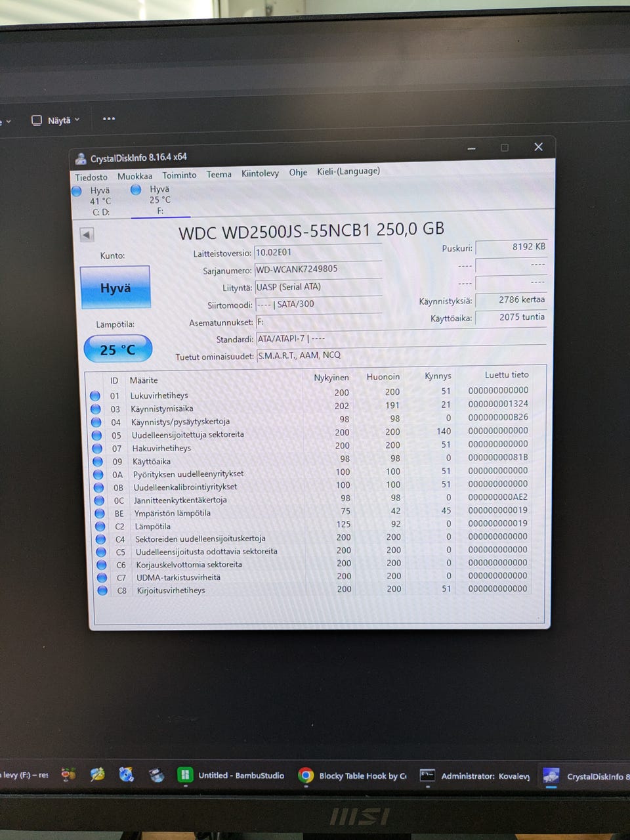Open the Administrator command prompt taskbar icon
This screenshot has height=840, width=630.
point(427,776)
